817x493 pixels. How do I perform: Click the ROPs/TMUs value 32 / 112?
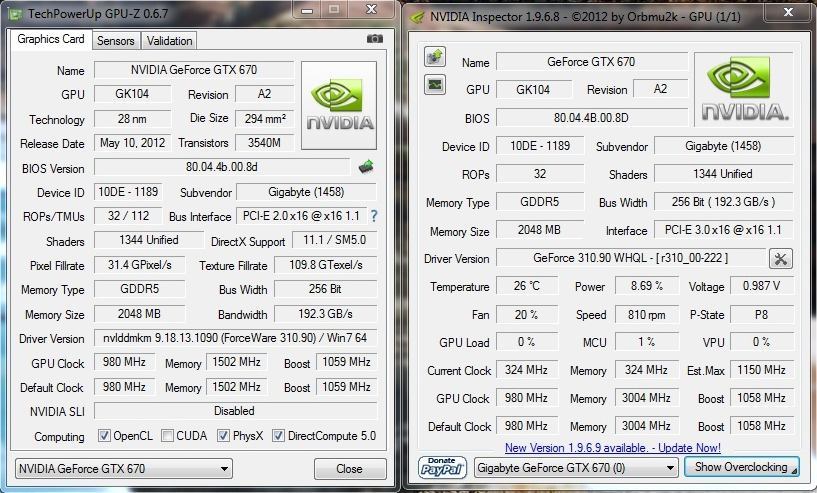tap(128, 216)
